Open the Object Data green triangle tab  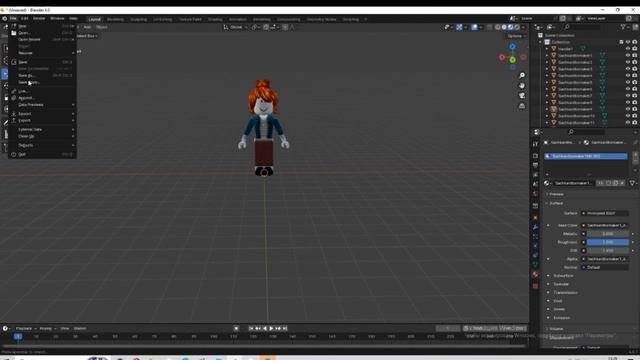[536, 265]
